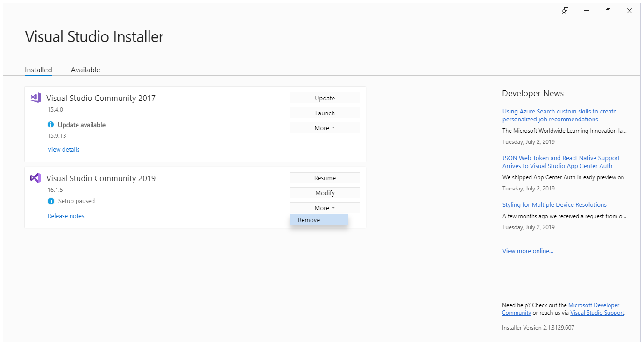The width and height of the screenshot is (644, 345).
Task: Update Visual Studio Community 2017
Action: (325, 98)
